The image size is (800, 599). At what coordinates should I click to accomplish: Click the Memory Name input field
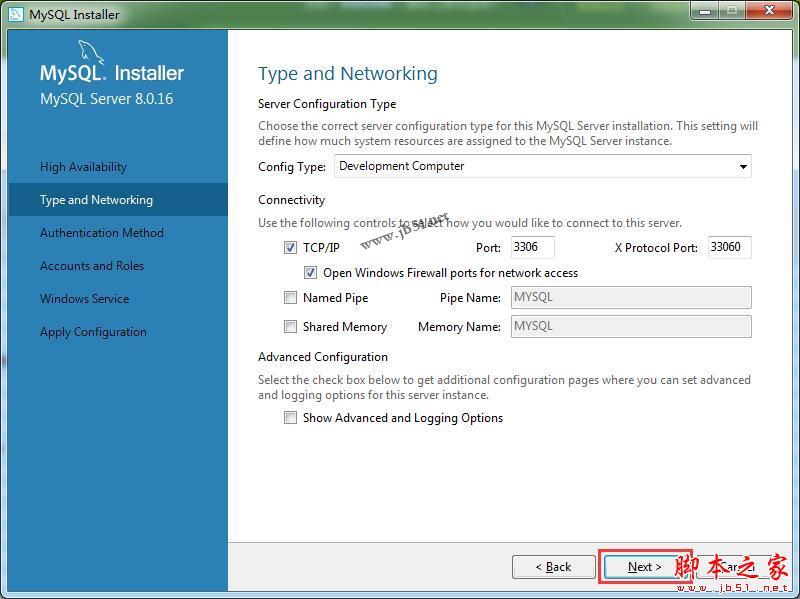(630, 326)
